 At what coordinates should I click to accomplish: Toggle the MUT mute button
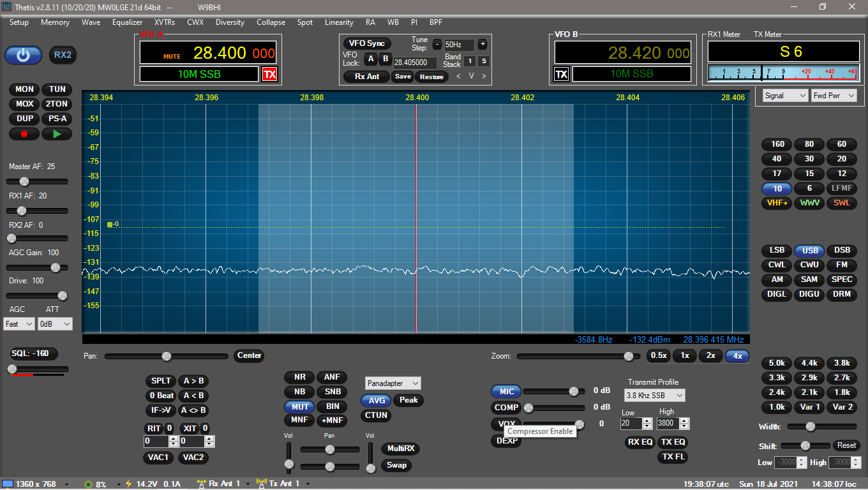(299, 406)
